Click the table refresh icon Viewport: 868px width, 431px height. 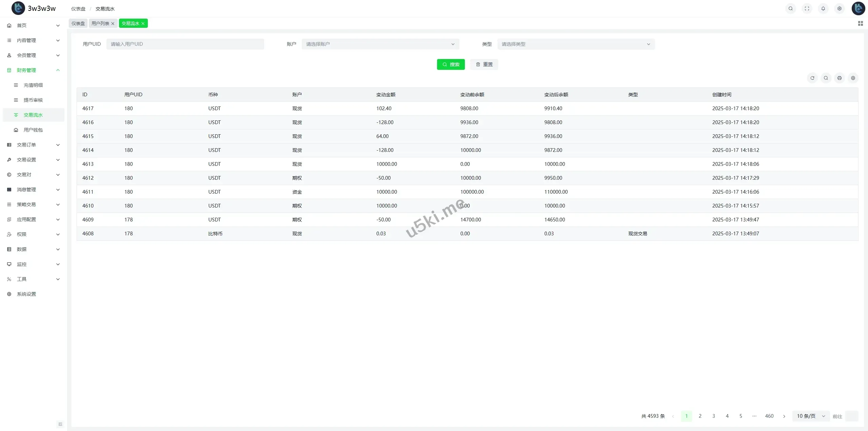pyautogui.click(x=812, y=78)
